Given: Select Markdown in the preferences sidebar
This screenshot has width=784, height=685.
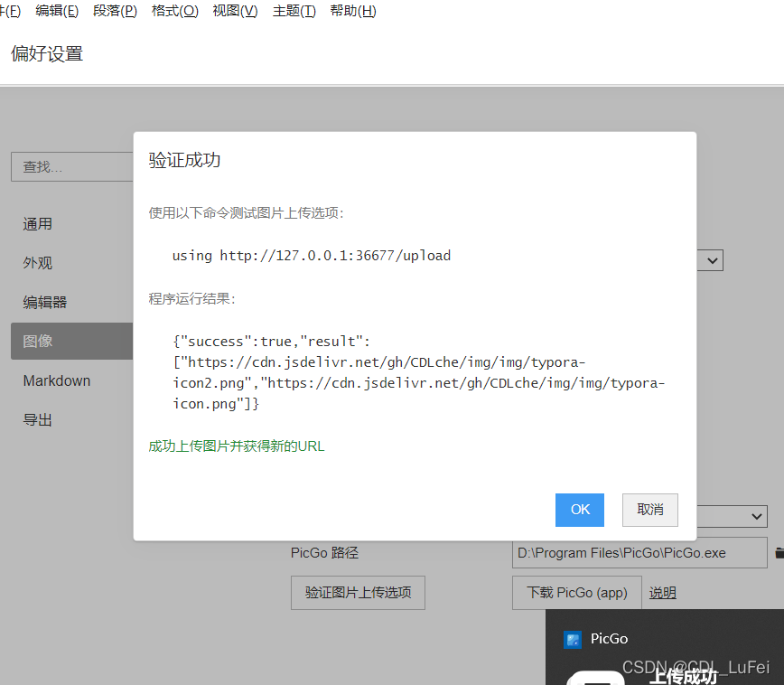Looking at the screenshot, I should (x=57, y=380).
